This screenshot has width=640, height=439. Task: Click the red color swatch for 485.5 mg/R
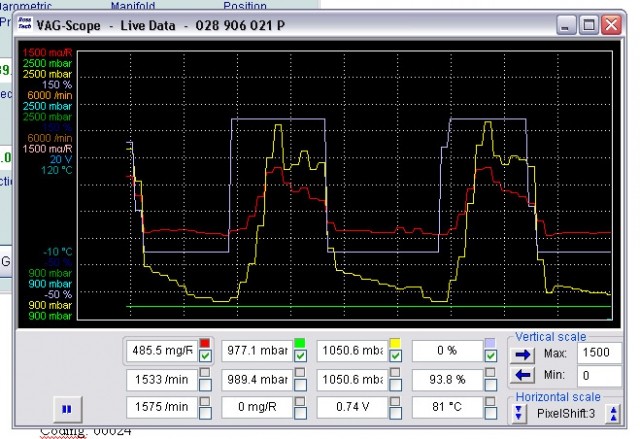pyautogui.click(x=205, y=343)
